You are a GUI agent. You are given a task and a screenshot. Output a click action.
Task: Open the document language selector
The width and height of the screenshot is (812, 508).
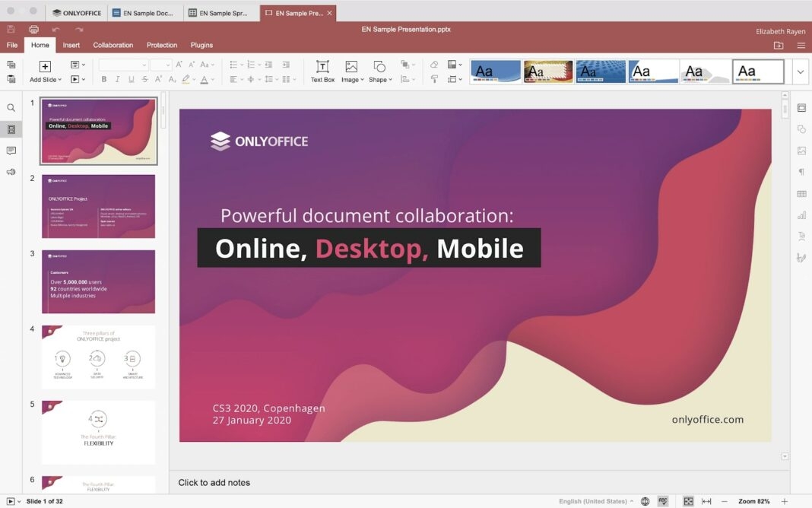pyautogui.click(x=593, y=500)
